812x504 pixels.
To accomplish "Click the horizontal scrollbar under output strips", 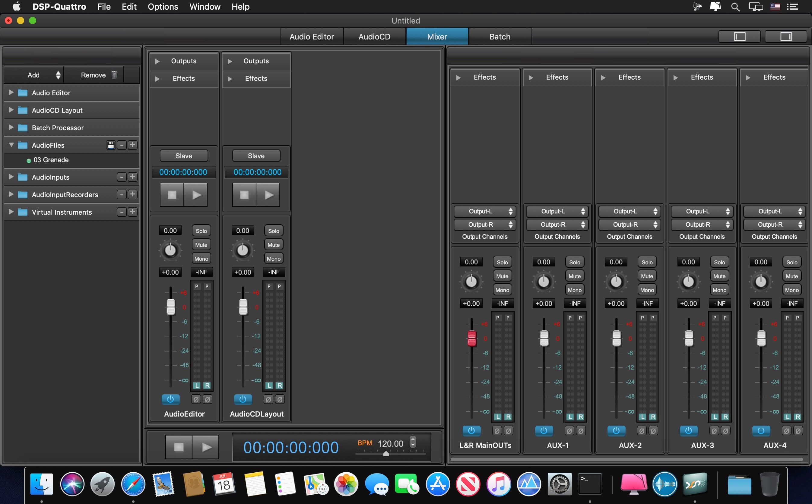I will (626, 459).
